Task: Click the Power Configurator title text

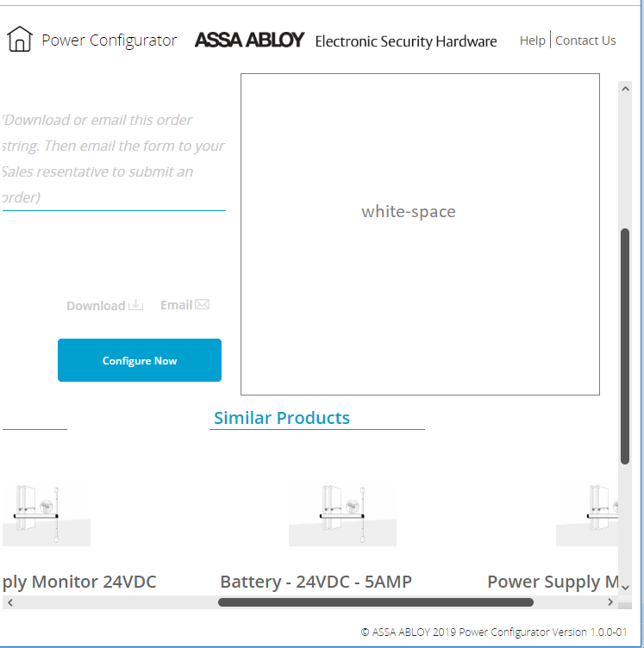Action: click(109, 40)
